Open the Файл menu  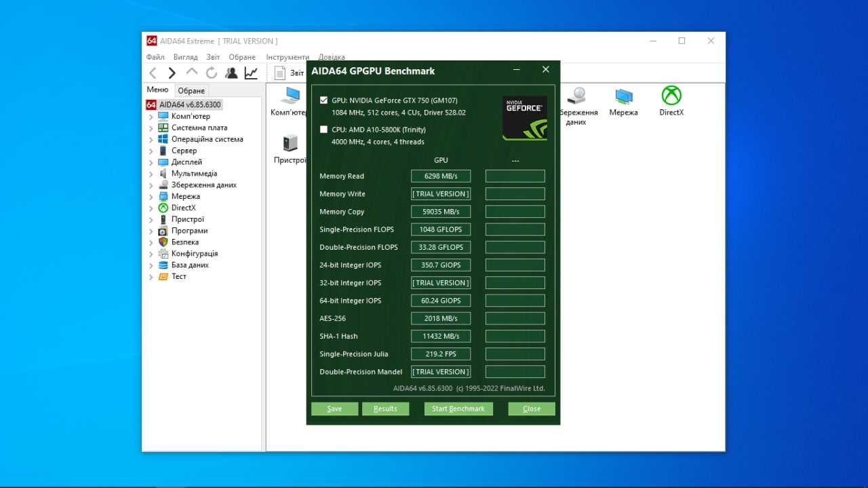pos(155,57)
